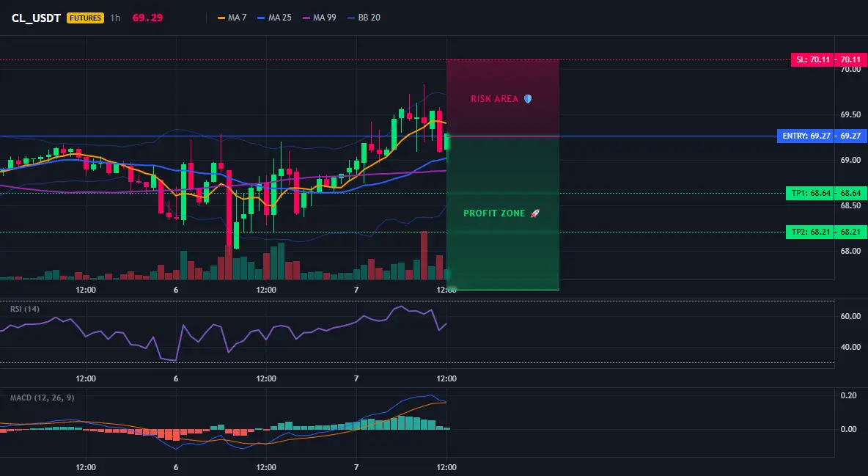The image size is (868, 476).
Task: Click the RSI (14) indicator label
Action: [25, 309]
